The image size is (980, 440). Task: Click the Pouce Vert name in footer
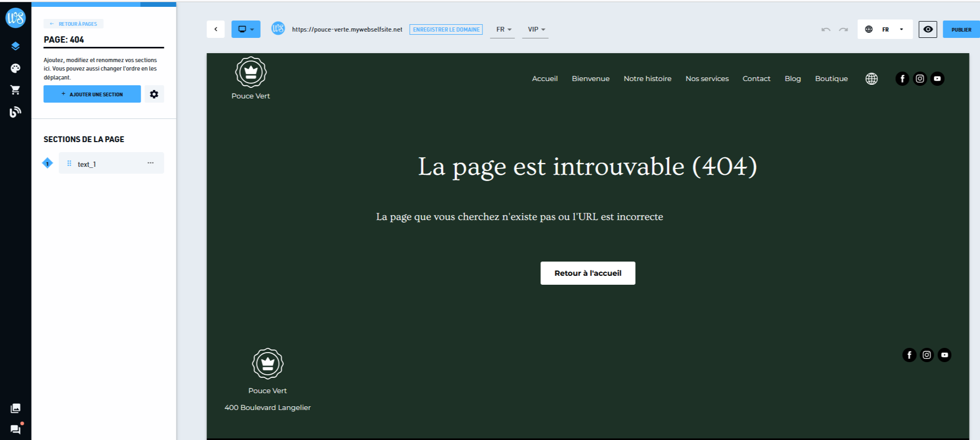coord(268,391)
